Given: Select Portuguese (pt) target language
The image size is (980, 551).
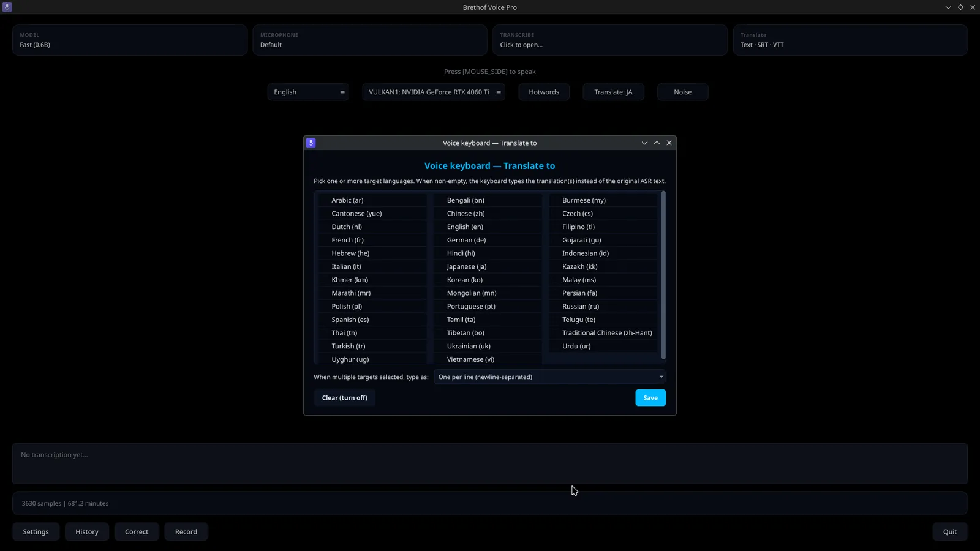Looking at the screenshot, I should 488,306.
